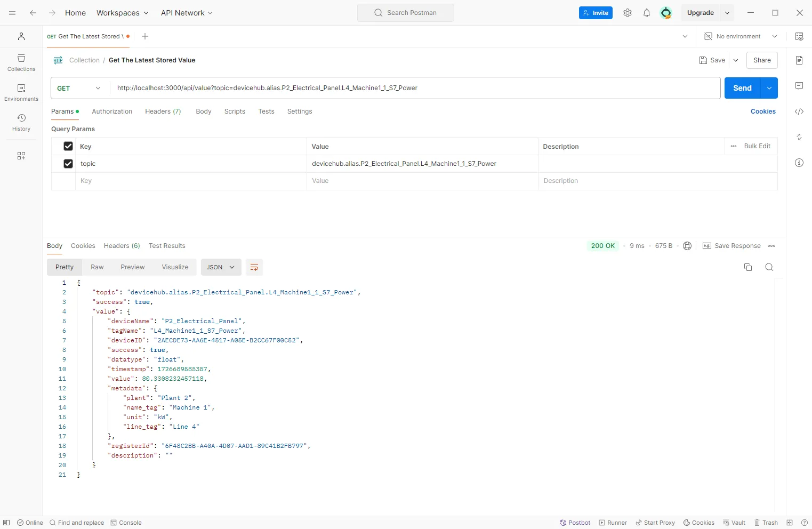Open the Console in status bar

pyautogui.click(x=126, y=523)
